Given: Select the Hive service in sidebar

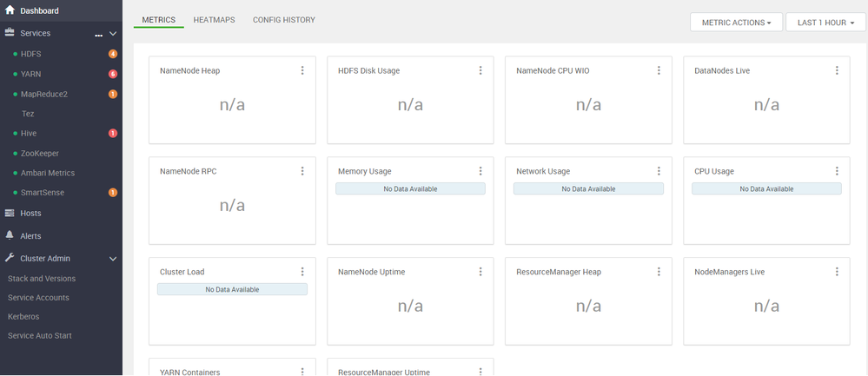Looking at the screenshot, I should (x=29, y=134).
